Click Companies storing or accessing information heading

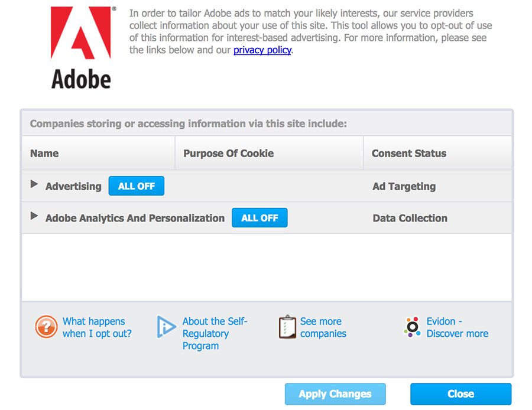189,123
